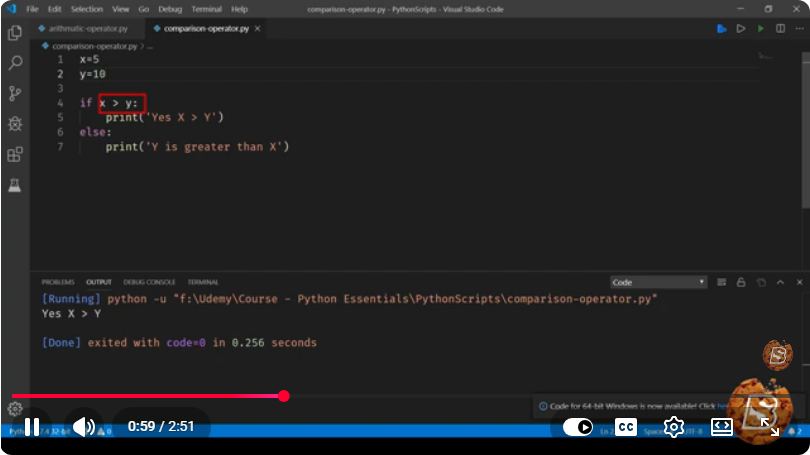
Task: Open the Help menu
Action: click(239, 9)
